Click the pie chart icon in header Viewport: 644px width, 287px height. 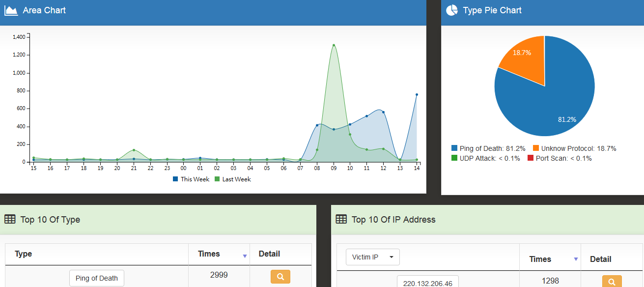click(x=452, y=10)
